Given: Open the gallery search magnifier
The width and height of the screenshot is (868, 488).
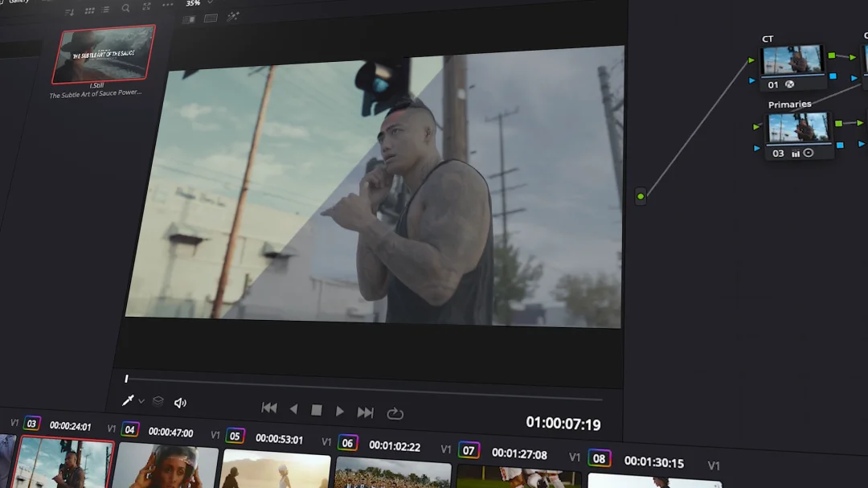Looking at the screenshot, I should [x=125, y=8].
